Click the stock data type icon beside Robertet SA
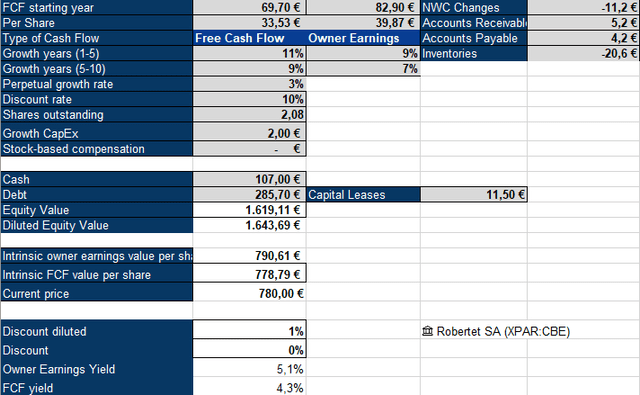Viewport: 640px width, 395px height. click(427, 331)
